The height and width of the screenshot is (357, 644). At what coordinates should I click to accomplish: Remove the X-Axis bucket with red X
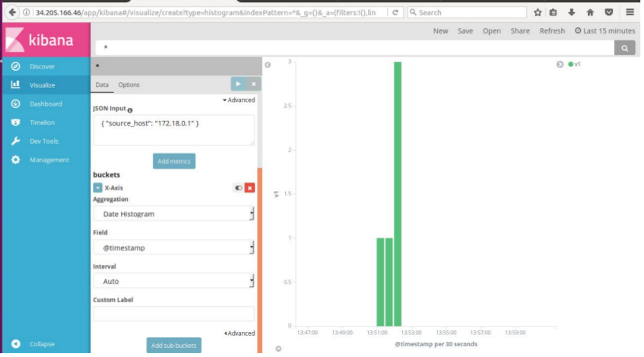249,187
